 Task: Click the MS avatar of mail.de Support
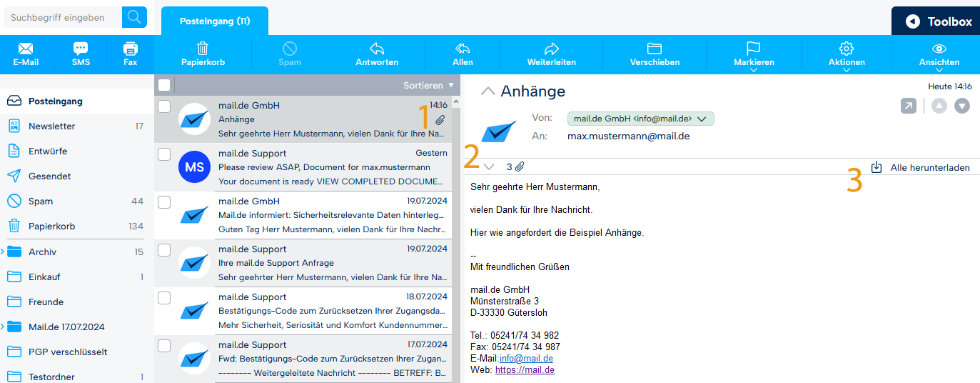click(x=194, y=166)
